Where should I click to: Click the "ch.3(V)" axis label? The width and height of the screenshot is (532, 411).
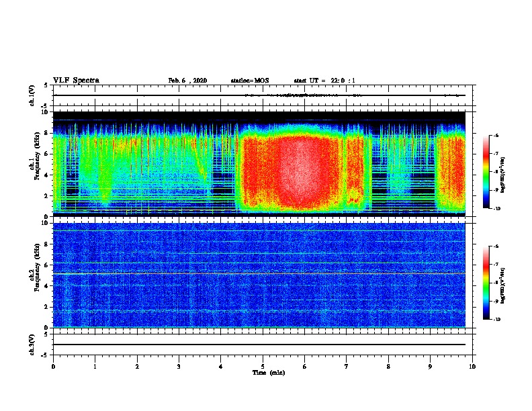point(32,345)
